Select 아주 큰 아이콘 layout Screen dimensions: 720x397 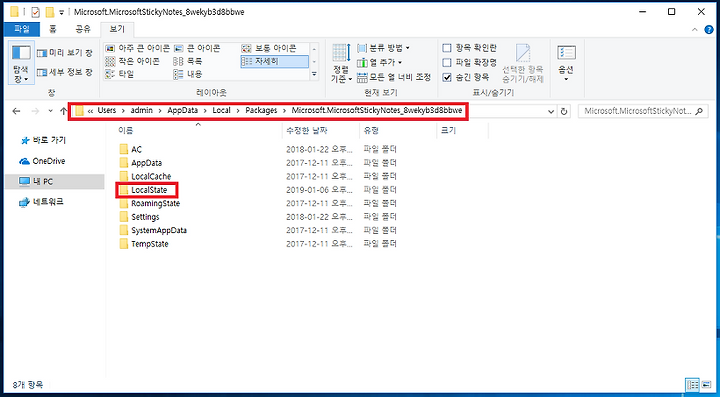pyautogui.click(x=137, y=48)
